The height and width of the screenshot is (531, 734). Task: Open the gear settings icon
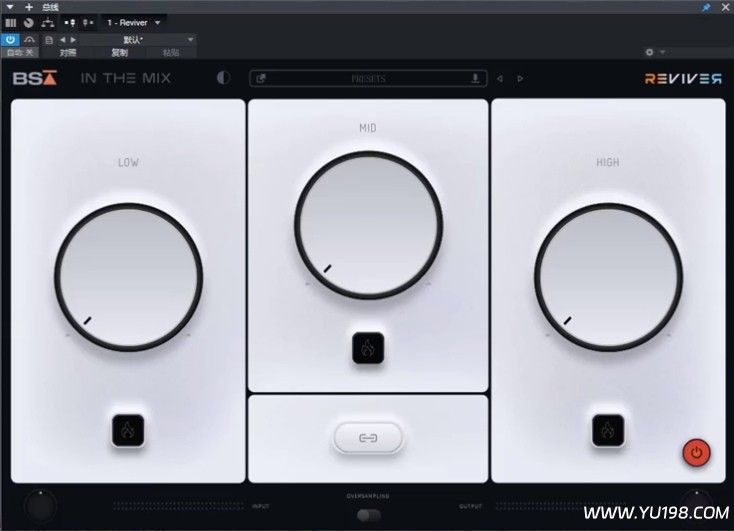[649, 52]
